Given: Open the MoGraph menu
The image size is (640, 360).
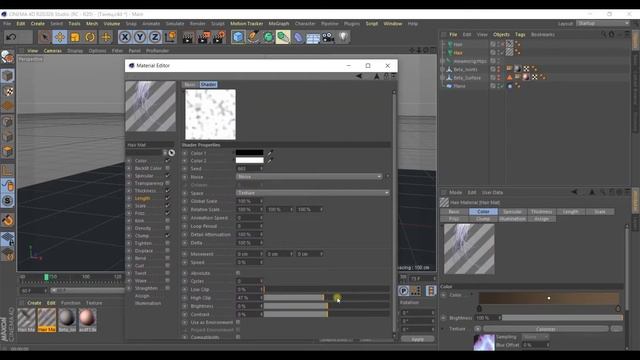Looking at the screenshot, I should [x=279, y=24].
